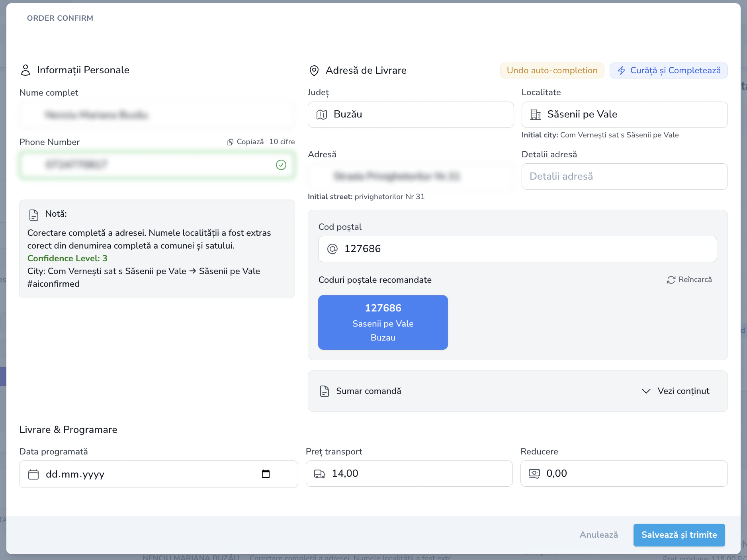This screenshot has width=747, height=560.
Task: Click the Anulează button
Action: coord(598,535)
